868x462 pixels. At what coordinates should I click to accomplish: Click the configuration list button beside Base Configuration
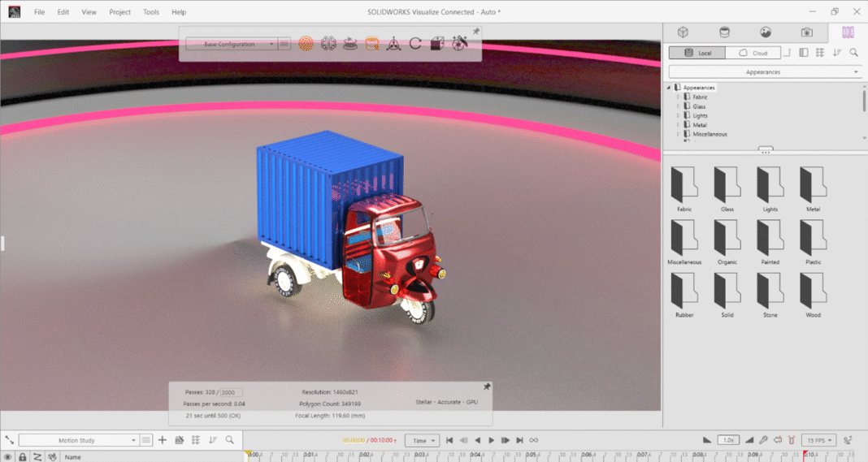click(x=284, y=44)
